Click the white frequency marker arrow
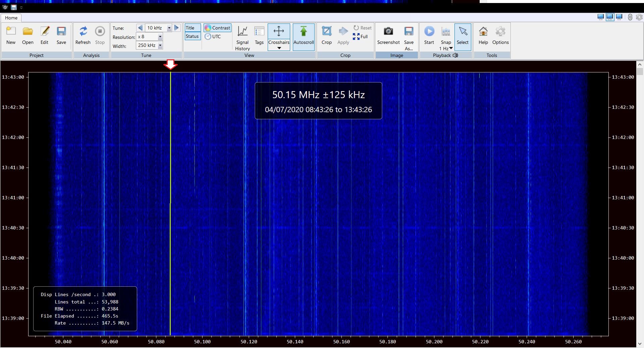Image resolution: width=644 pixels, height=348 pixels. point(171,64)
